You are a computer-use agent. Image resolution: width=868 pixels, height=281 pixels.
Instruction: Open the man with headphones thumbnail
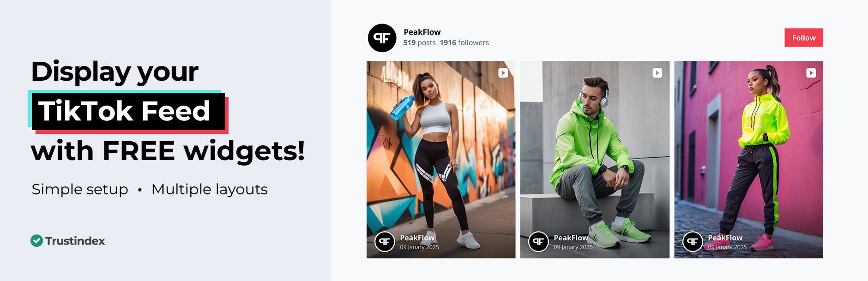595,160
